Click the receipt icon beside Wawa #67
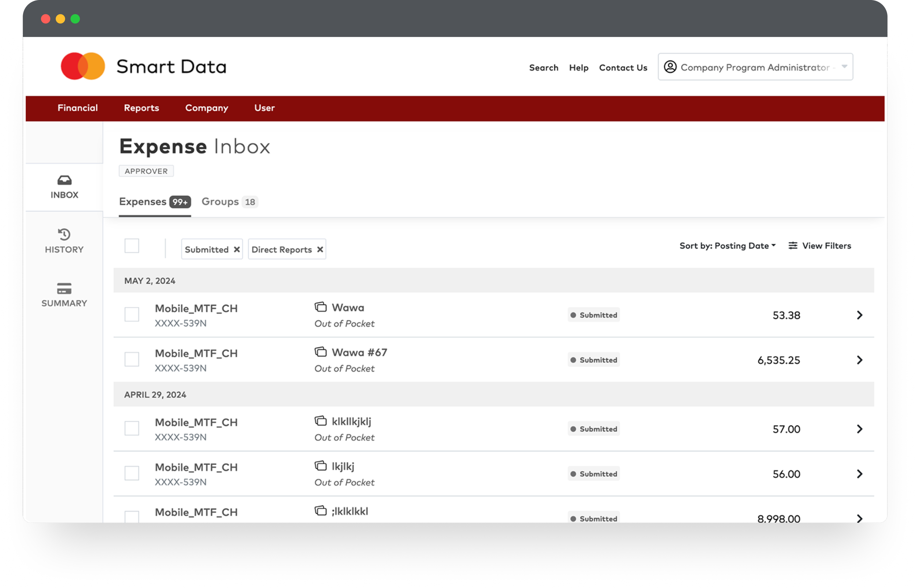This screenshot has height=588, width=915. pos(320,352)
